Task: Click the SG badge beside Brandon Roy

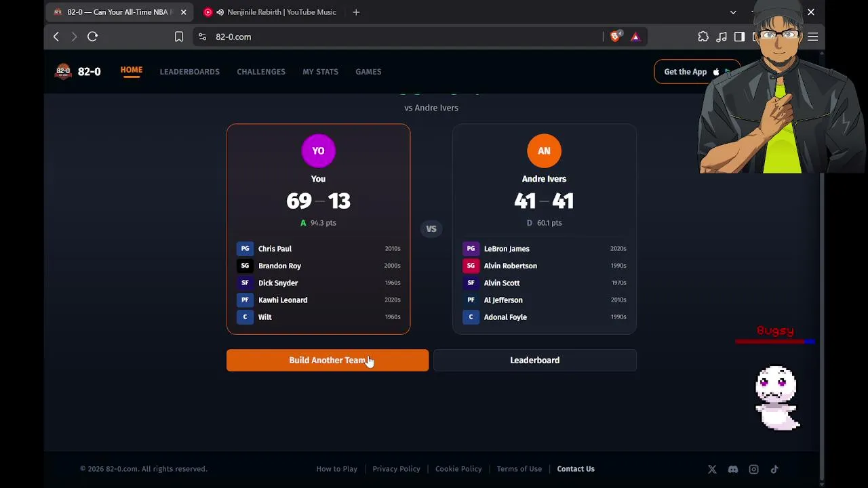Action: click(245, 266)
